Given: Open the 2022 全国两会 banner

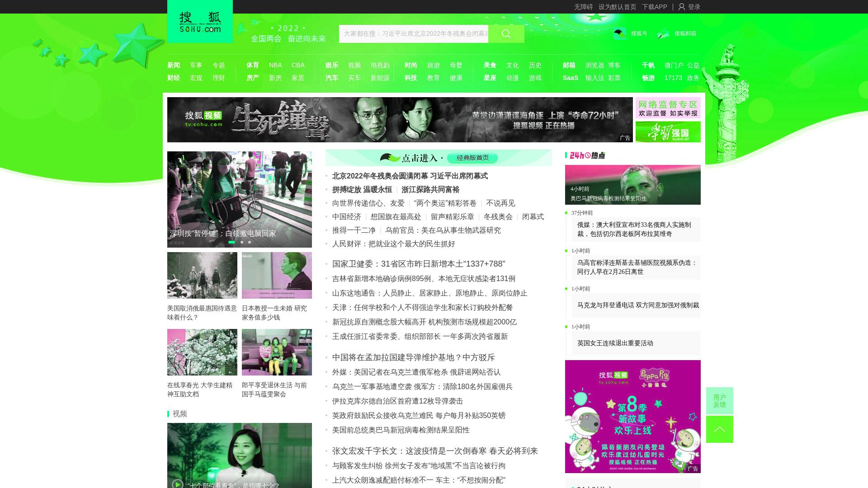Looking at the screenshot, I should (x=288, y=34).
